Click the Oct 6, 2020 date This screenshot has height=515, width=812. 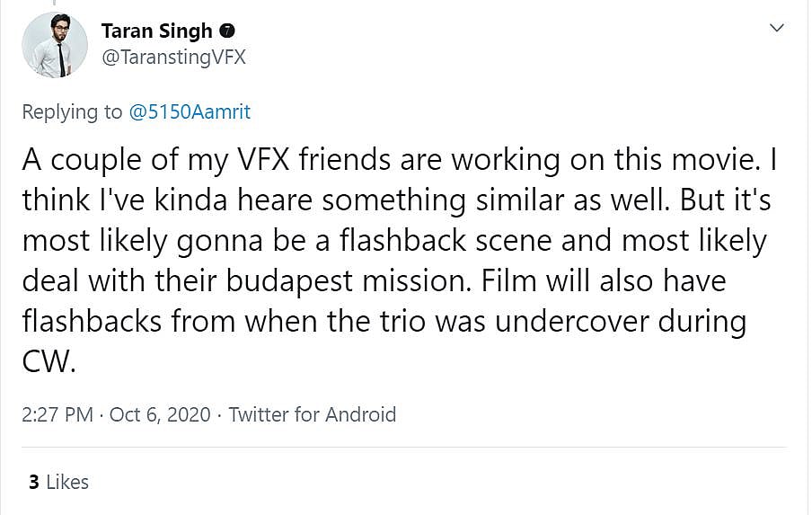pos(160,414)
